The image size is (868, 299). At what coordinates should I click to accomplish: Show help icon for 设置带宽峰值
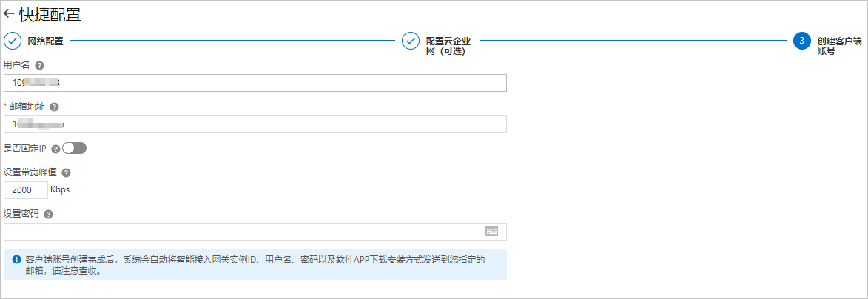pyautogui.click(x=66, y=172)
